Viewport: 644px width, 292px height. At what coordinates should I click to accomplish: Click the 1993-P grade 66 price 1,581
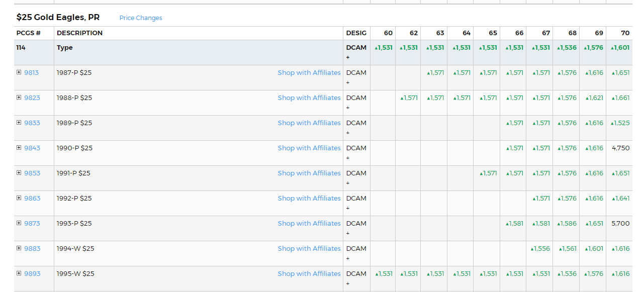coord(514,223)
